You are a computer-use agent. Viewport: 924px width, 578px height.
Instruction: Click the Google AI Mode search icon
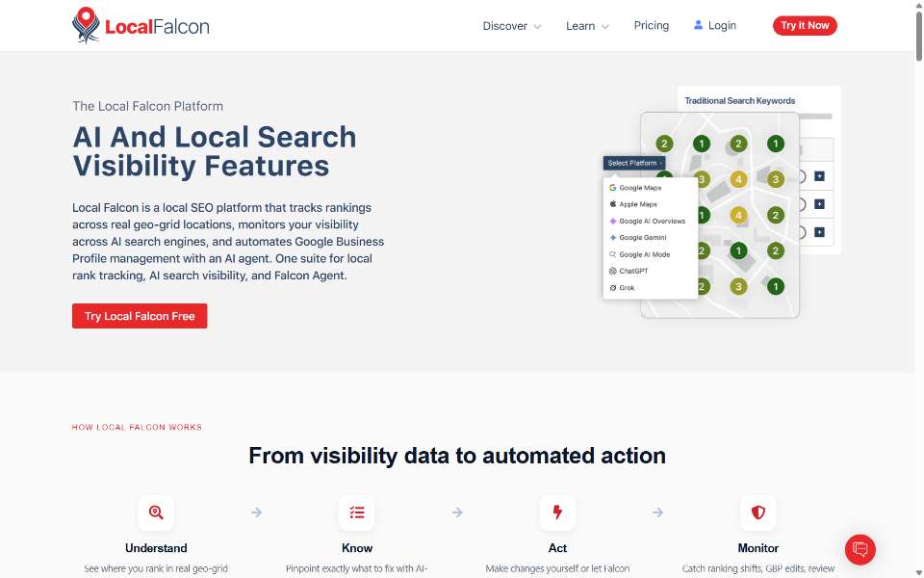pyautogui.click(x=612, y=254)
